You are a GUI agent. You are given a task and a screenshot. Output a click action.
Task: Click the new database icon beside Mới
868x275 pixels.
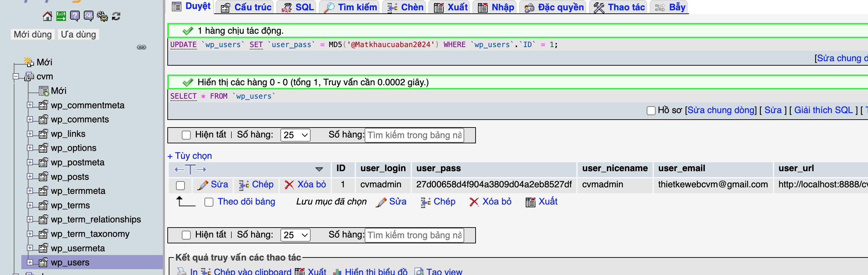click(29, 62)
